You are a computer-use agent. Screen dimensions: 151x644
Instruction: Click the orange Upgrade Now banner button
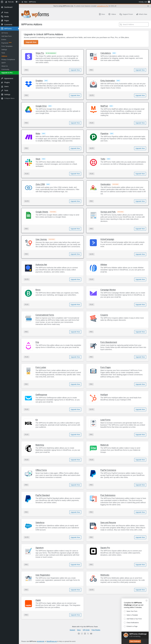pyautogui.click(x=31, y=42)
